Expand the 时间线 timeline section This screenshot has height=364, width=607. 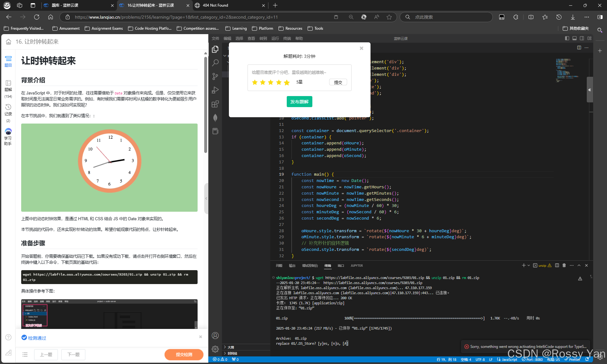coord(232,354)
